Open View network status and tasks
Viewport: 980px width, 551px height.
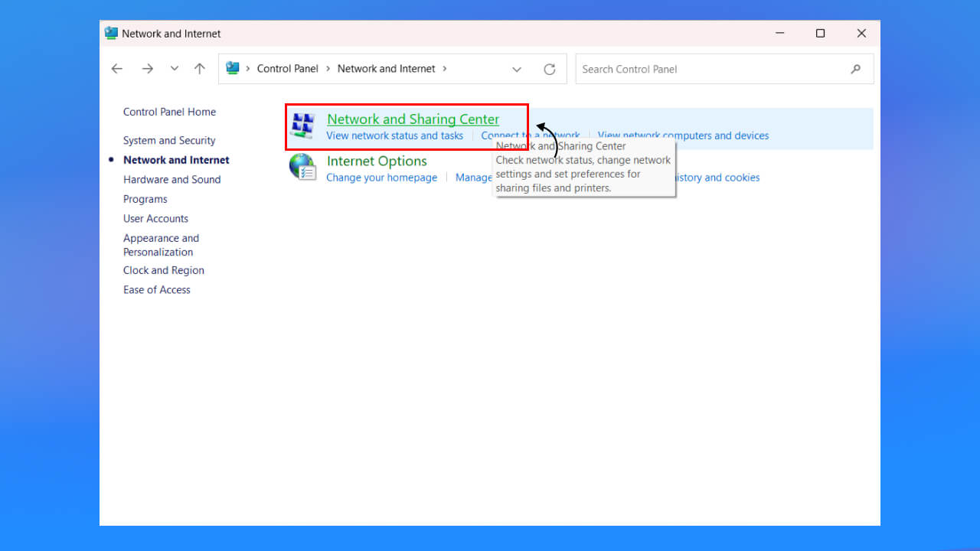[x=394, y=135]
